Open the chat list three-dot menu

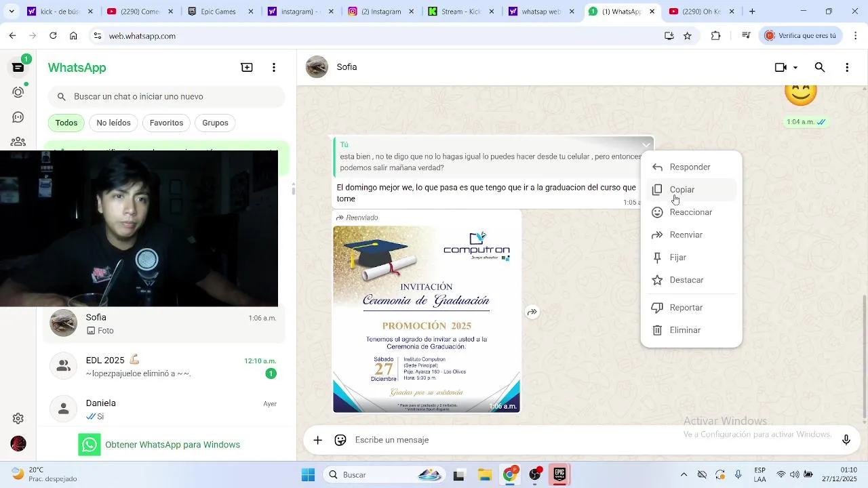(x=274, y=67)
